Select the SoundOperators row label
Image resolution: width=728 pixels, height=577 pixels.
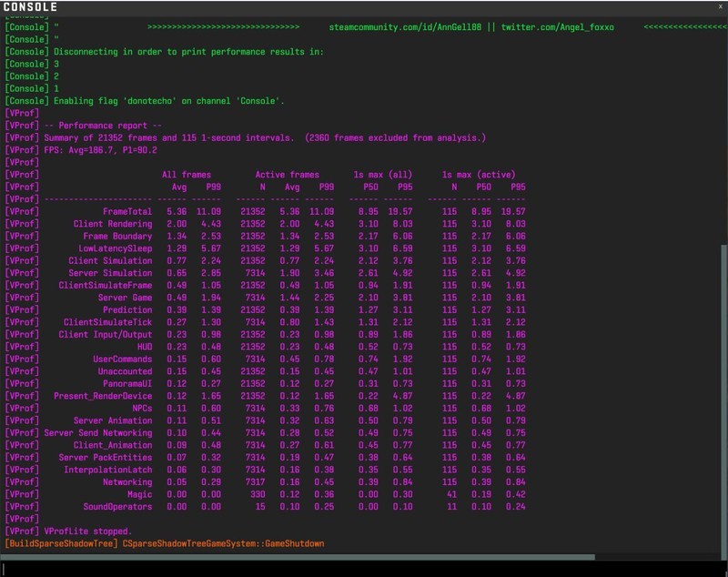coord(117,507)
